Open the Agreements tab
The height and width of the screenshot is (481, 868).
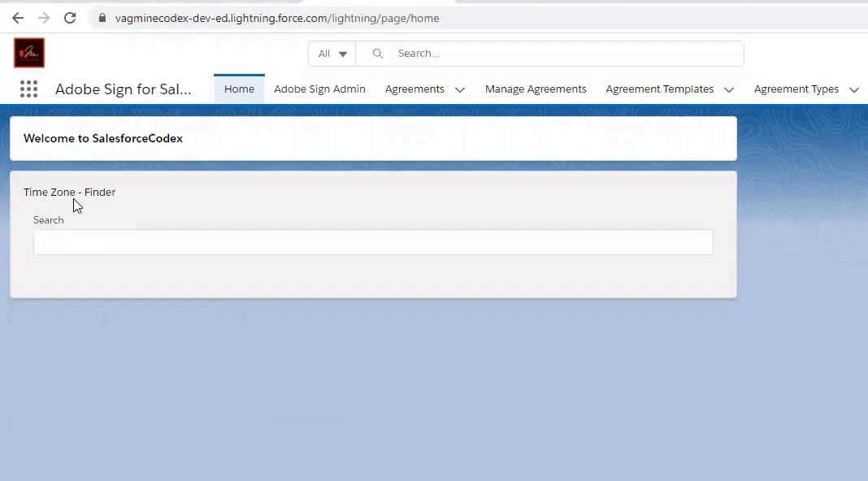pos(414,89)
